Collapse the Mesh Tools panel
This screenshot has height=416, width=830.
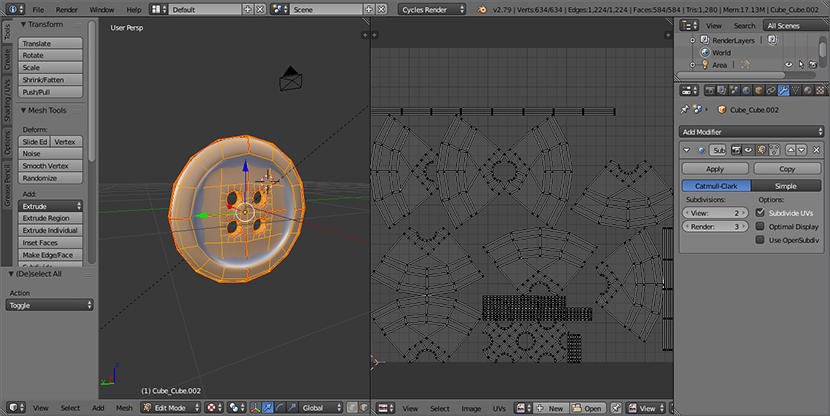23,111
